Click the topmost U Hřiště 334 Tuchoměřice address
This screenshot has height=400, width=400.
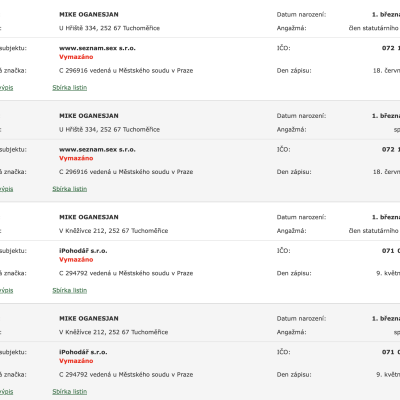(109, 28)
